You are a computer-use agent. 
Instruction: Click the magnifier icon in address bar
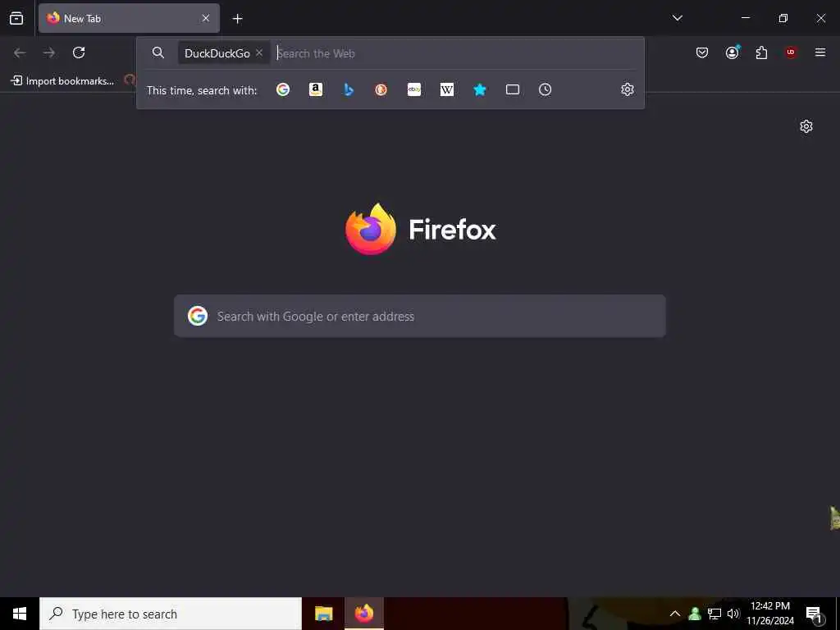click(158, 52)
